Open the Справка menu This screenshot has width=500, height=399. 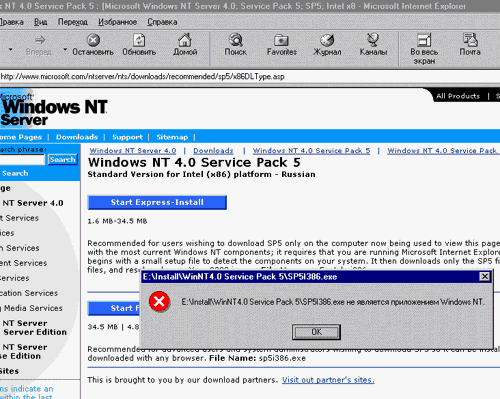tap(162, 22)
